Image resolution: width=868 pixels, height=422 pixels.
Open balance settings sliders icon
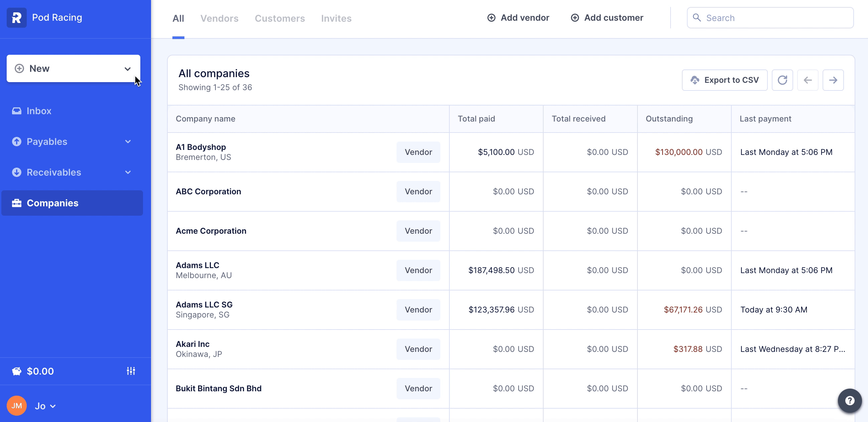point(131,371)
